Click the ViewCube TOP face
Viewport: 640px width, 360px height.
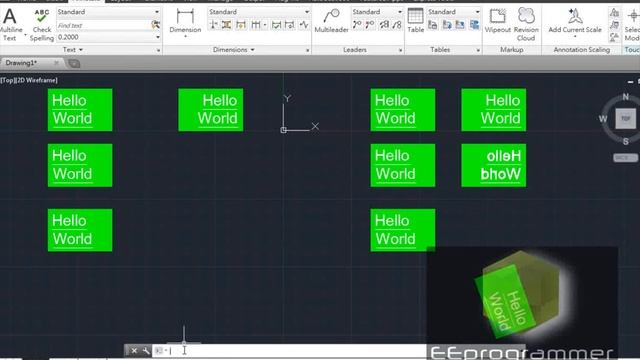point(626,119)
